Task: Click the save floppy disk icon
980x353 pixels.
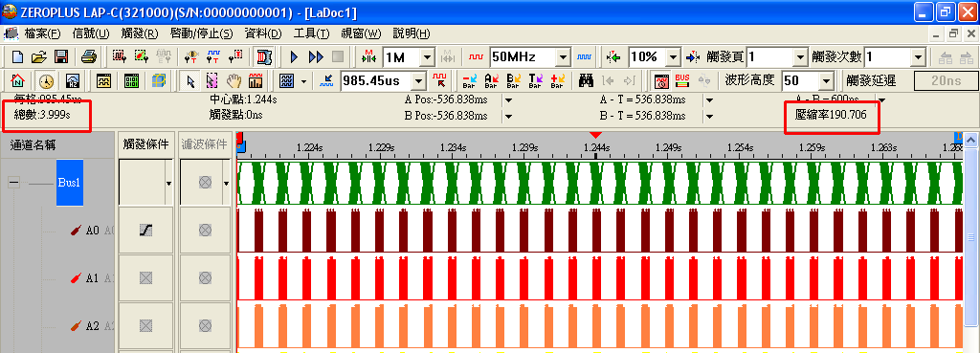Action: [61, 57]
